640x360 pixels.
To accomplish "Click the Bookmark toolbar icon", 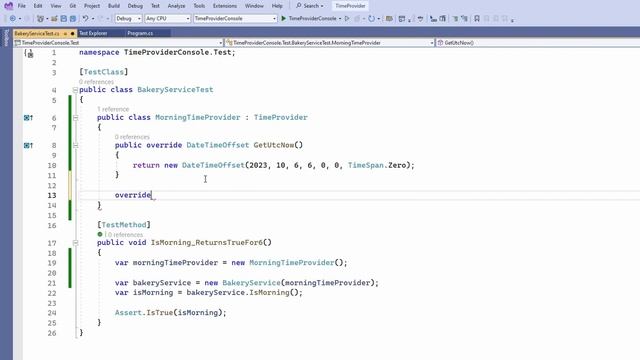I will pyautogui.click(x=476, y=18).
